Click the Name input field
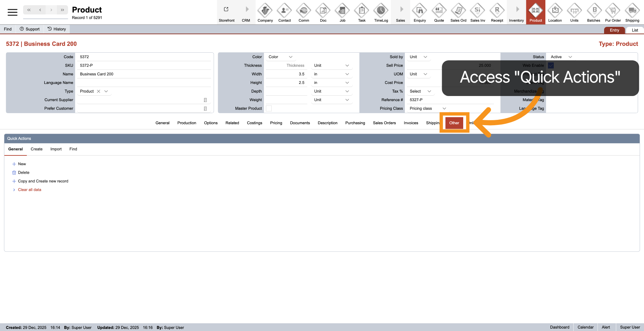Image resolution: width=644 pixels, height=331 pixels. 144,74
